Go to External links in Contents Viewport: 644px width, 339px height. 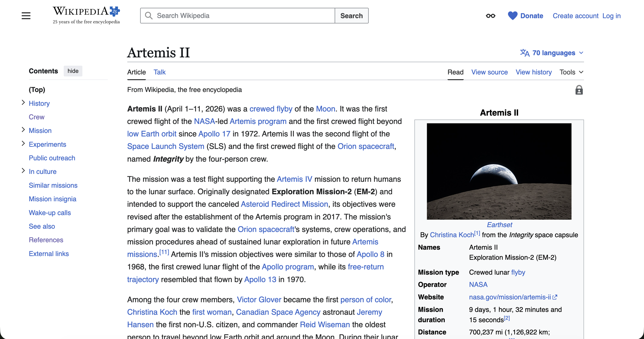tap(49, 254)
